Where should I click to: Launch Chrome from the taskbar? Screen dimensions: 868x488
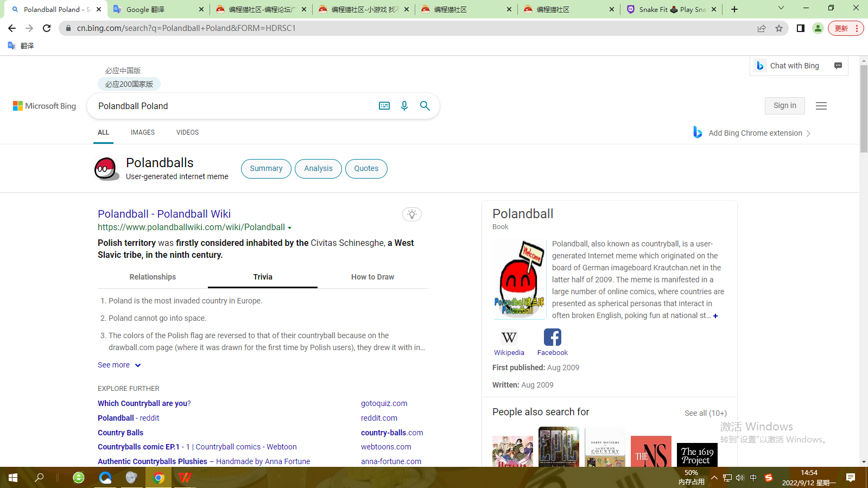click(159, 478)
